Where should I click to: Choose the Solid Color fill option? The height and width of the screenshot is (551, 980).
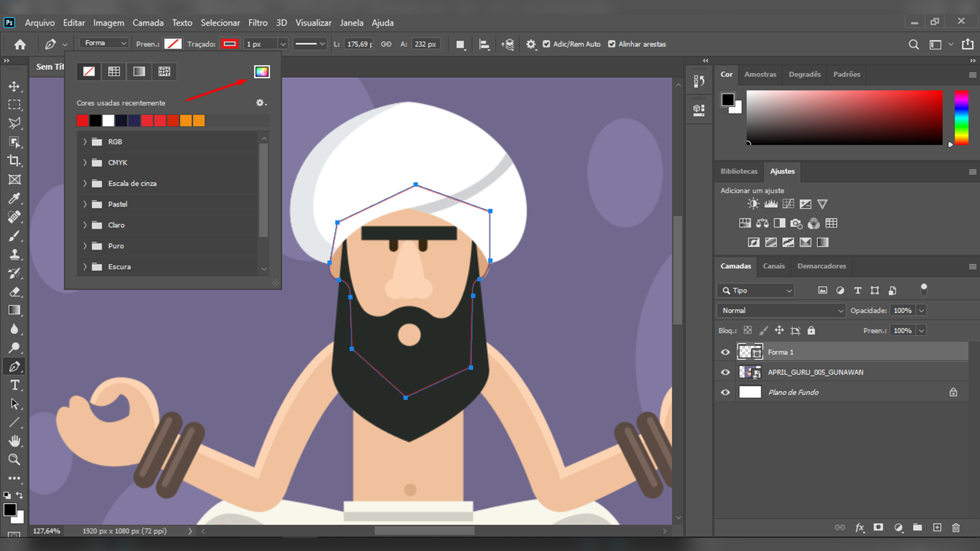114,71
